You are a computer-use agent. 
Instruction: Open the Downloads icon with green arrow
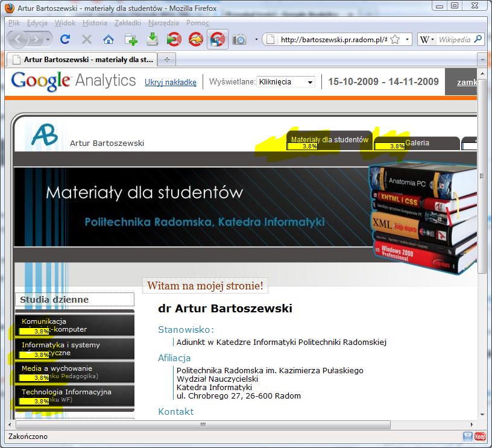153,40
